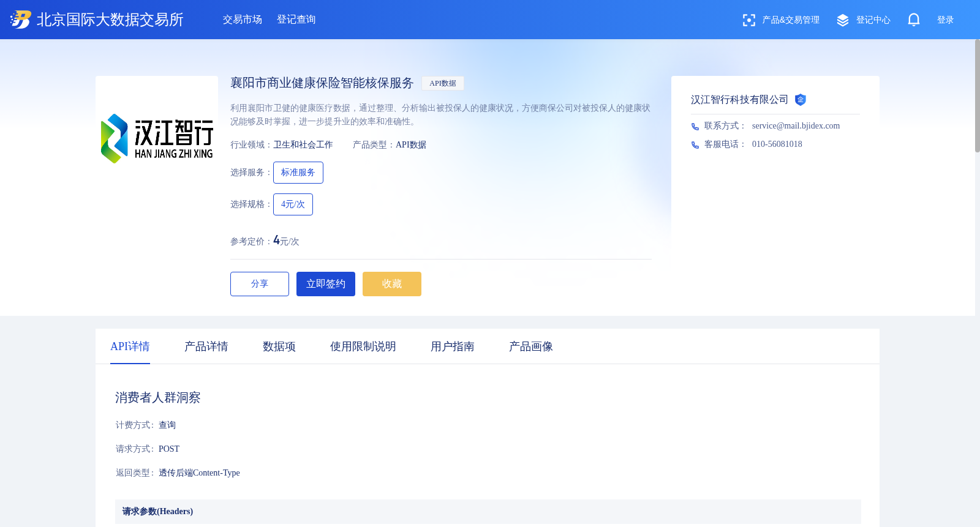The width and height of the screenshot is (980, 527).
Task: Select the 标准服务 service option
Action: (x=298, y=173)
